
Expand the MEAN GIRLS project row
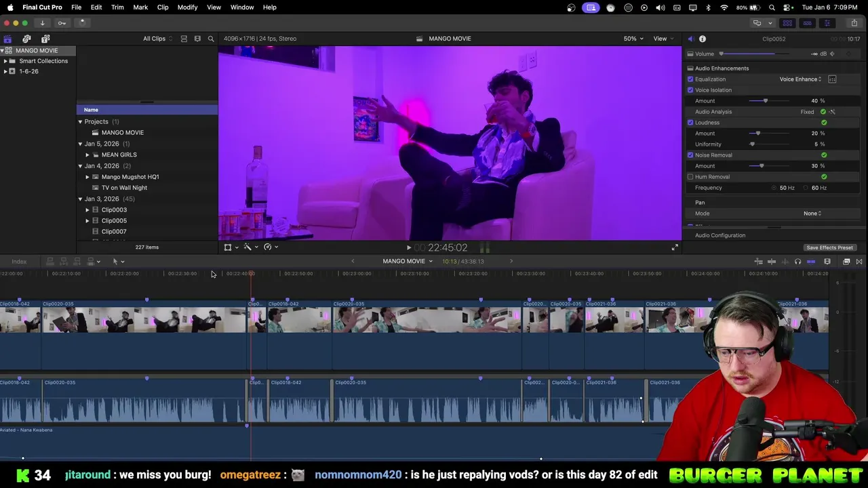pyautogui.click(x=87, y=155)
